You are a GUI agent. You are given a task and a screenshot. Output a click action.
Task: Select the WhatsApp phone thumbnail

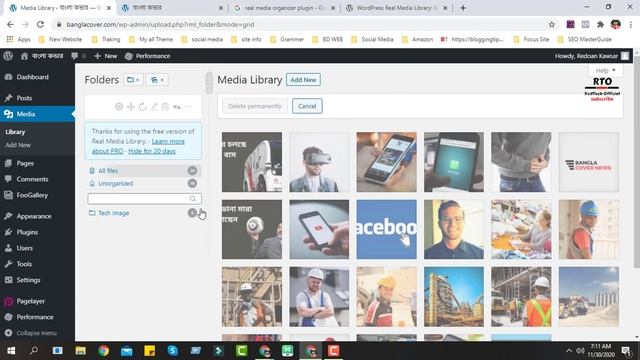click(x=453, y=162)
